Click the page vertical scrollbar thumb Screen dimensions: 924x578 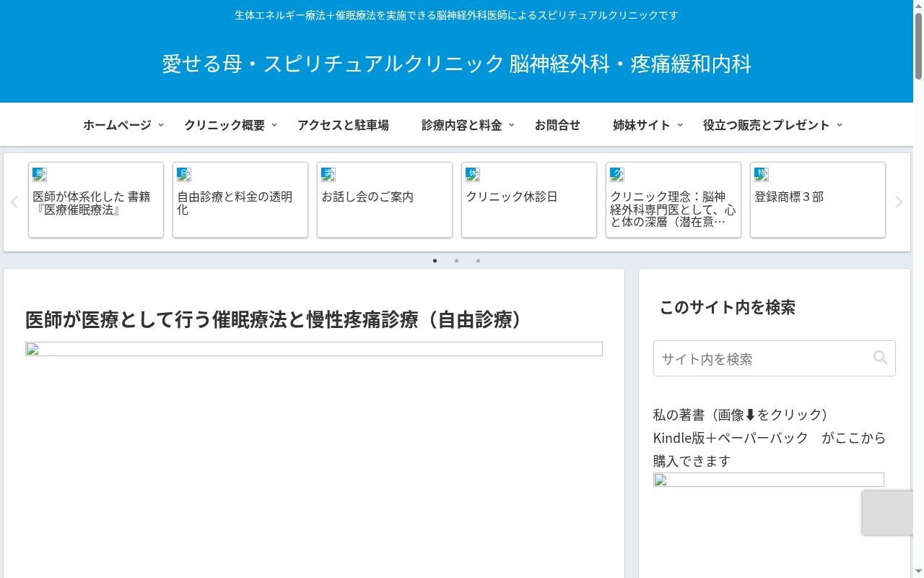[918, 46]
